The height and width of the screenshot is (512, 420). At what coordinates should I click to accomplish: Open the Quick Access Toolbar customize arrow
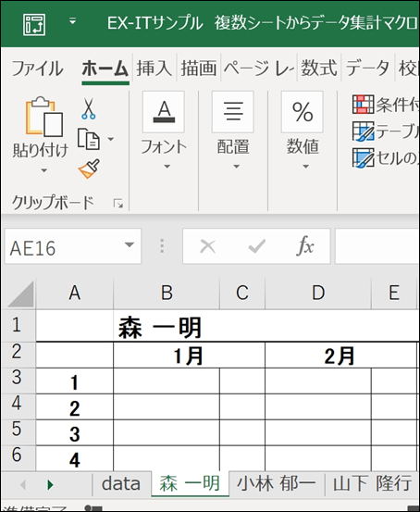(72, 22)
